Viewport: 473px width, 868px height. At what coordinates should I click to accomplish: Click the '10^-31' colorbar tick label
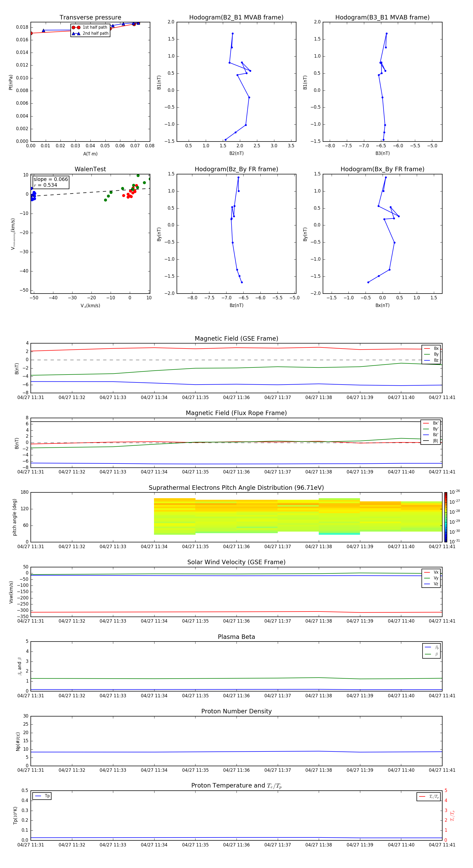455,542
